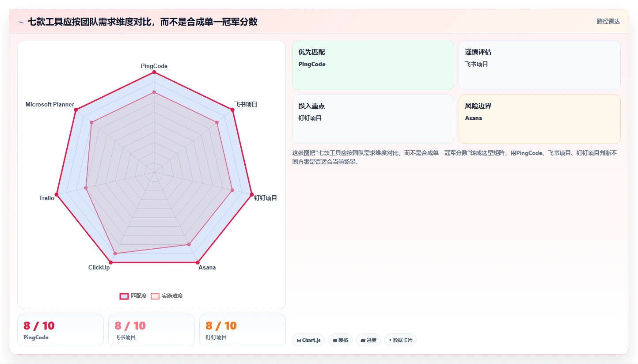Click the 钉钉项目 axis label on the radar

pyautogui.click(x=266, y=198)
